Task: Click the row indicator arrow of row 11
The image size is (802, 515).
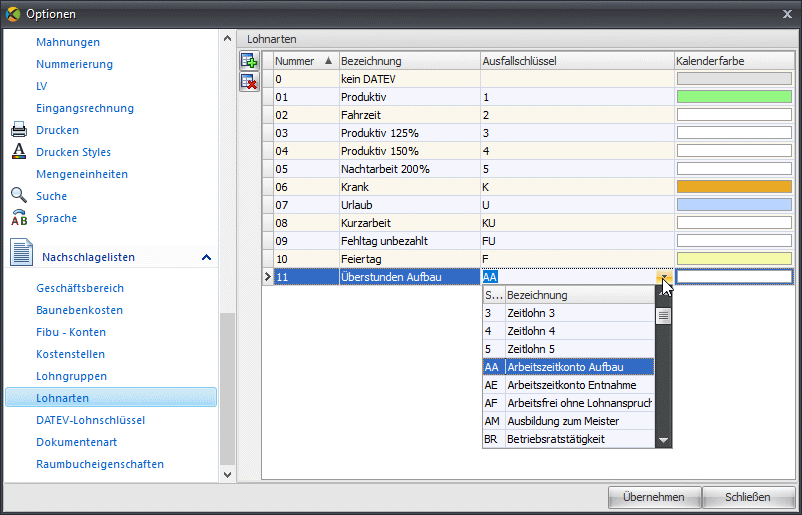Action: pyautogui.click(x=268, y=277)
